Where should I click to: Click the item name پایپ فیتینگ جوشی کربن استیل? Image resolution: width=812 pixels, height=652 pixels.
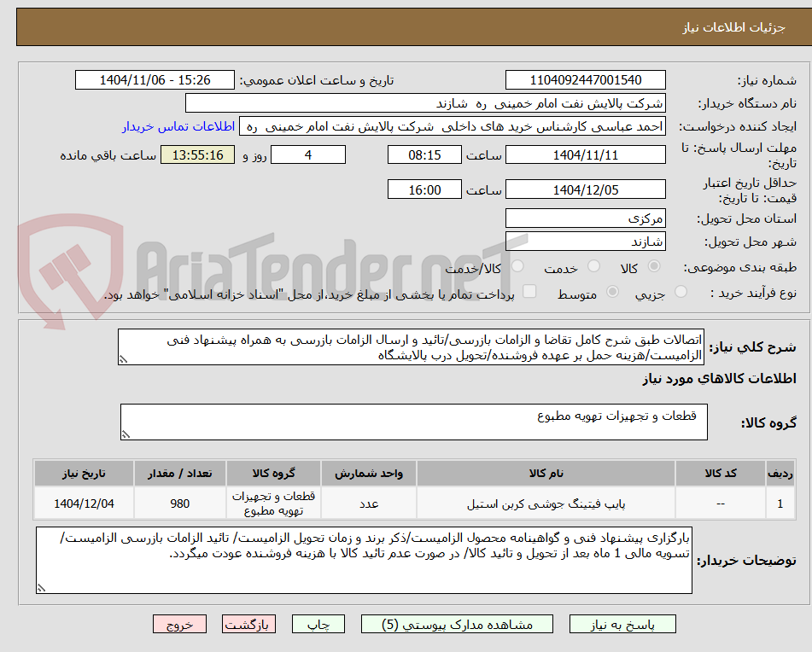pos(546,504)
